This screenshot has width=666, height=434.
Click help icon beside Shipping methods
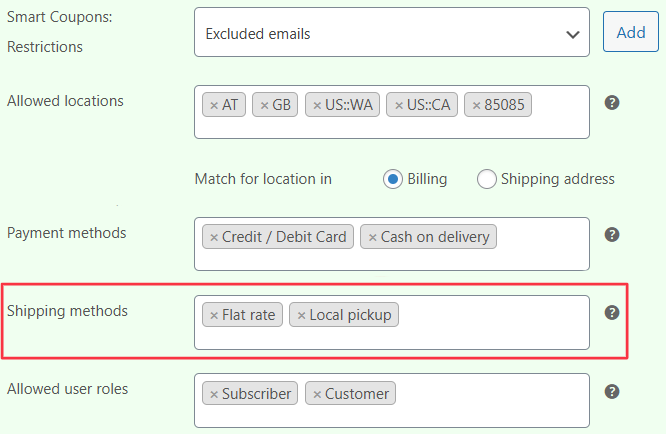(x=613, y=313)
